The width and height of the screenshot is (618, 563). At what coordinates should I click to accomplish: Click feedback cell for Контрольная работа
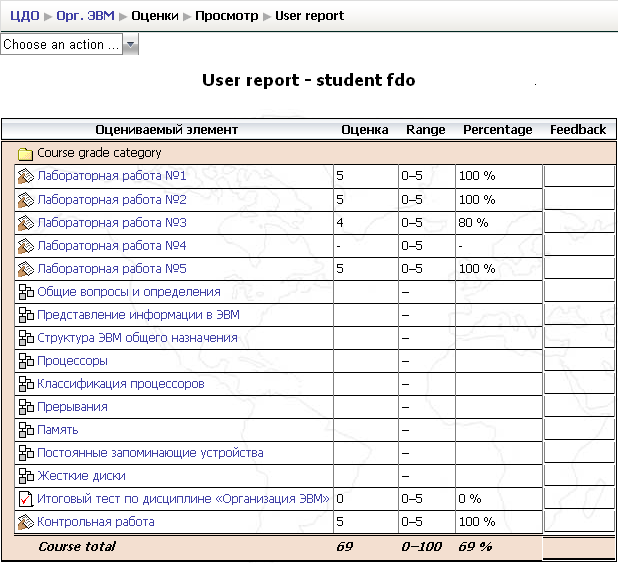(x=579, y=522)
